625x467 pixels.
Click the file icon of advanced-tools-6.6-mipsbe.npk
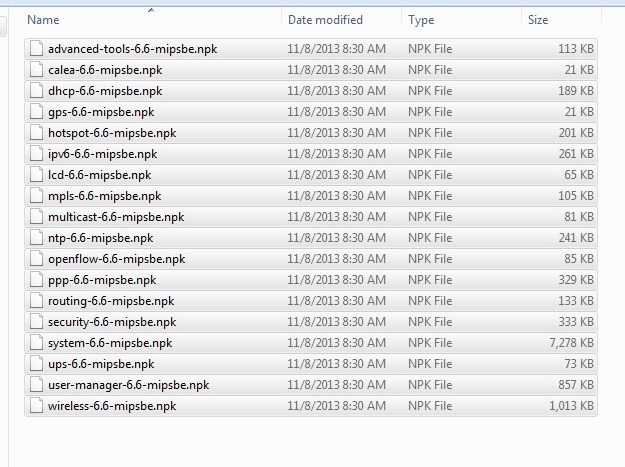coord(37,49)
